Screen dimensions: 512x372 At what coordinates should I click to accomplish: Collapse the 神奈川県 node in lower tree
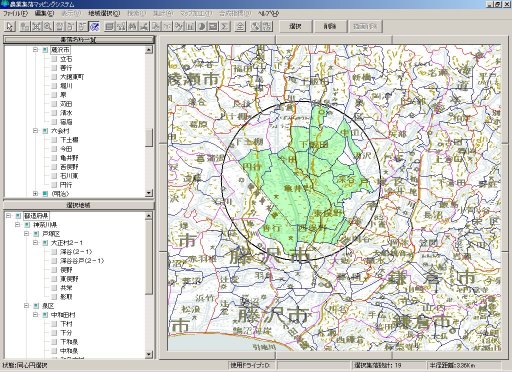[x=18, y=225]
